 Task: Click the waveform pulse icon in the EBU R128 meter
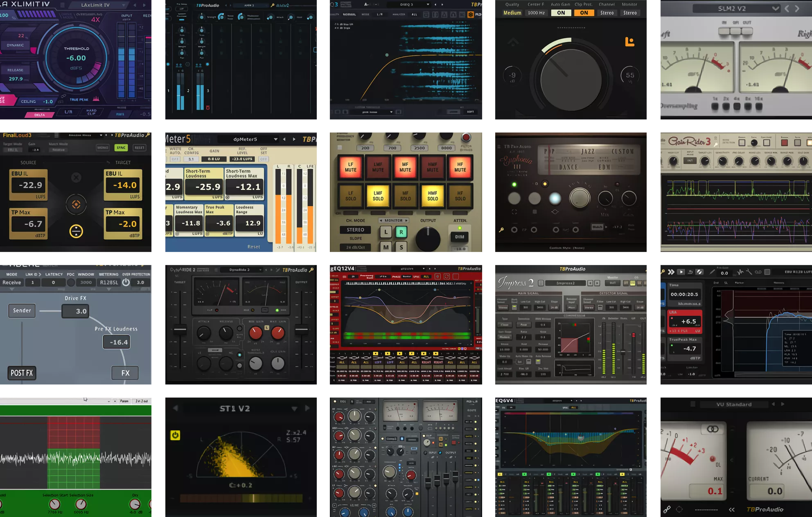click(740, 272)
